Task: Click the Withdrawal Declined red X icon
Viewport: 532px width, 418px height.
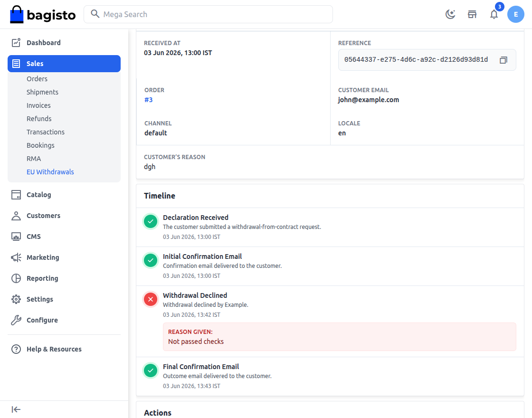Action: coord(151,300)
